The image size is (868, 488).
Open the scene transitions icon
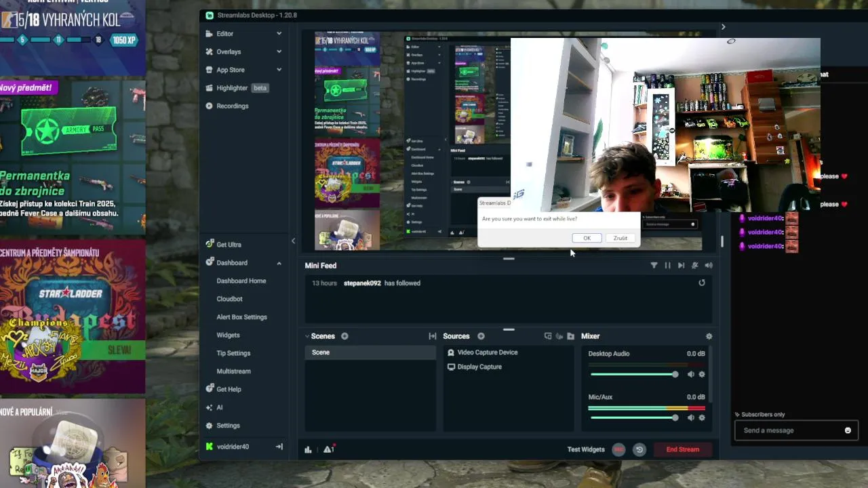(433, 336)
